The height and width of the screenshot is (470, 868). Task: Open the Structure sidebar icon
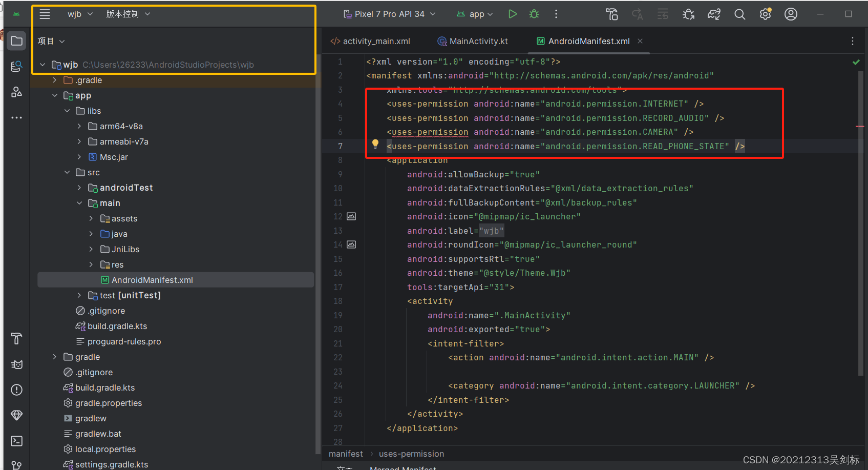17,92
